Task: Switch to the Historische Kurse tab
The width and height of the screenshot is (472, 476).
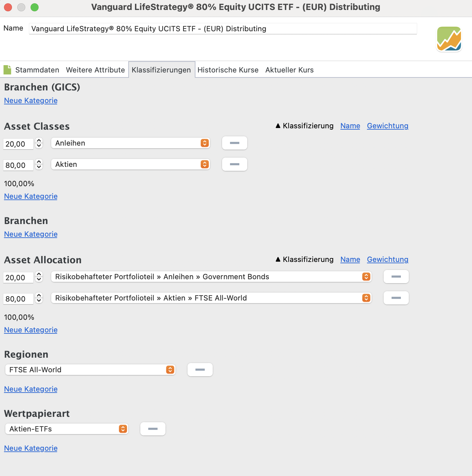Action: point(228,70)
